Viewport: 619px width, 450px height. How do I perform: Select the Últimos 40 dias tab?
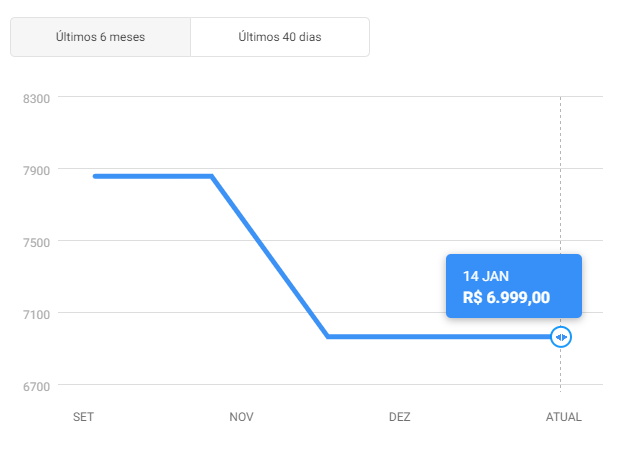pos(280,37)
